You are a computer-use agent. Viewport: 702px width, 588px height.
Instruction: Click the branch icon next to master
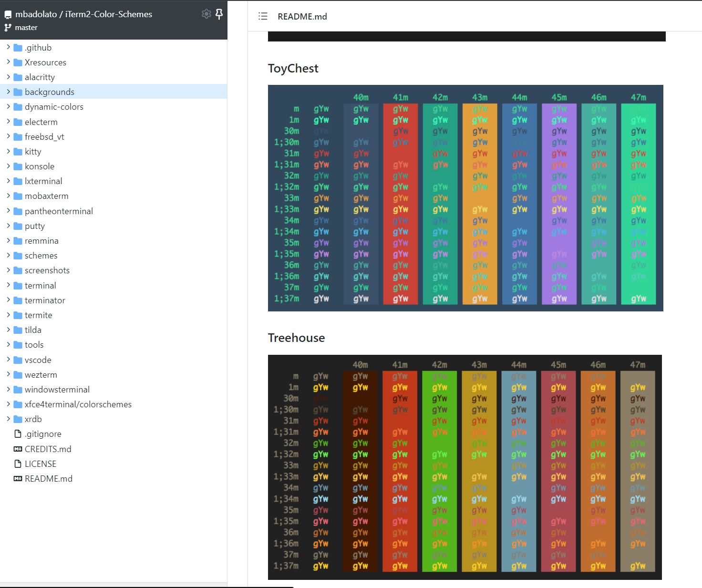(8, 28)
